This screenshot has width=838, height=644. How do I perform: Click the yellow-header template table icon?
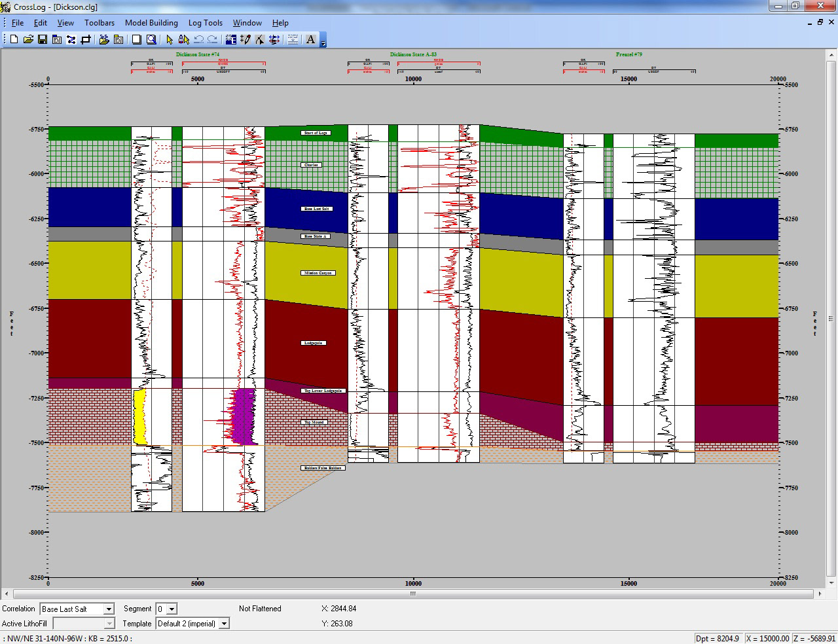point(118,39)
